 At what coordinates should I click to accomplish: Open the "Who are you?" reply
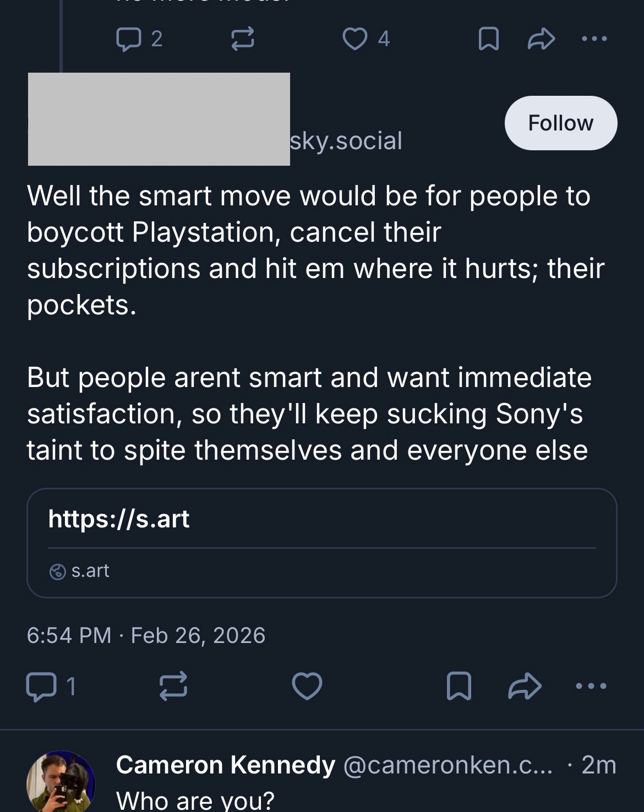pyautogui.click(x=195, y=800)
